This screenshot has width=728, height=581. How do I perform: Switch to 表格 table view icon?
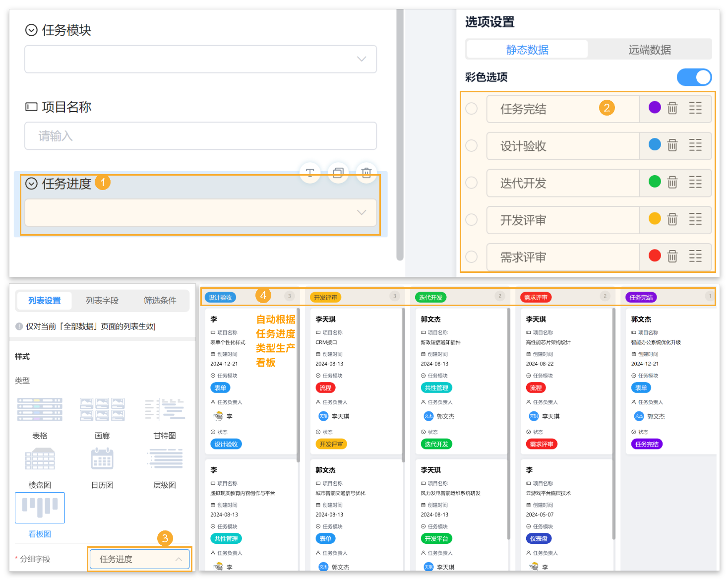[x=40, y=409]
